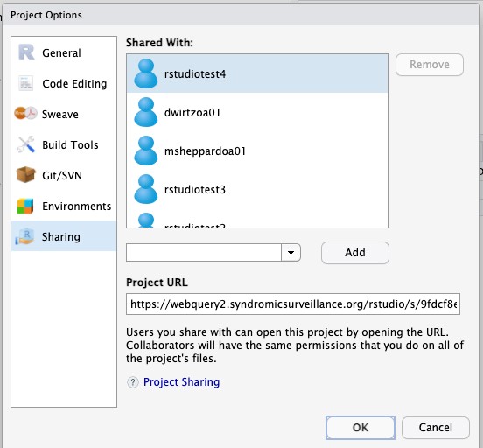
Task: Click the Sweave PDF icon
Action: tap(26, 114)
